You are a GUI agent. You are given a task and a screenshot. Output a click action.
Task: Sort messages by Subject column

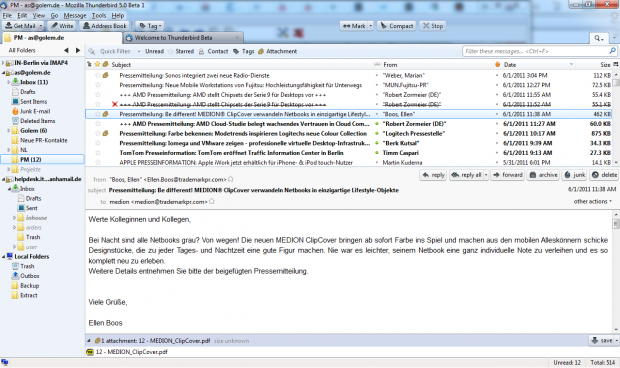tap(241, 64)
